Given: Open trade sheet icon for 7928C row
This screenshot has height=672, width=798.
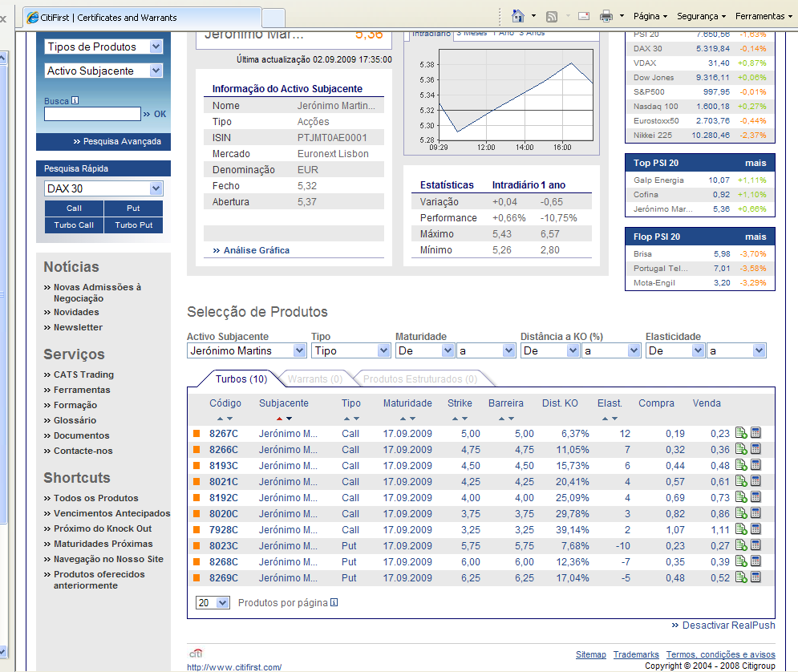Looking at the screenshot, I should click(x=741, y=529).
